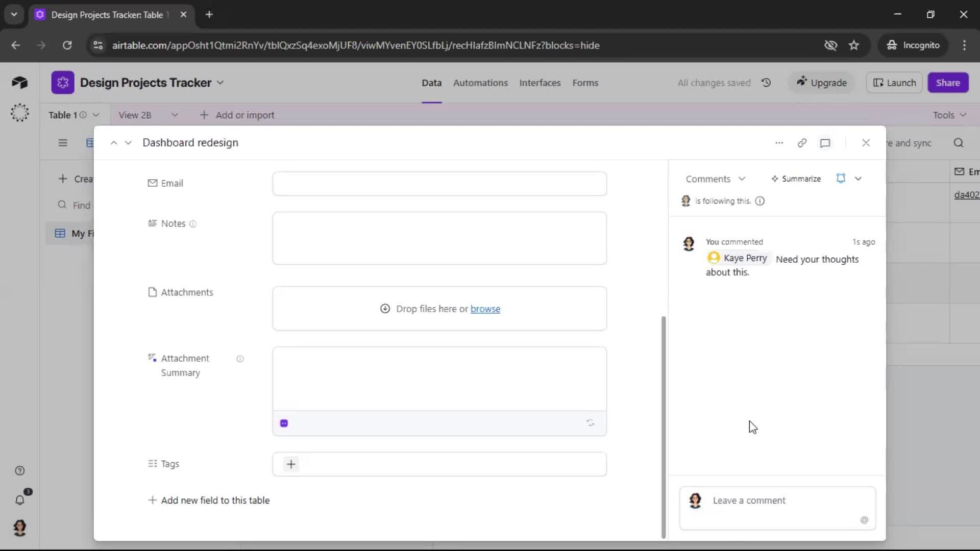Open the Chrome three-dot menu

pos(964,45)
